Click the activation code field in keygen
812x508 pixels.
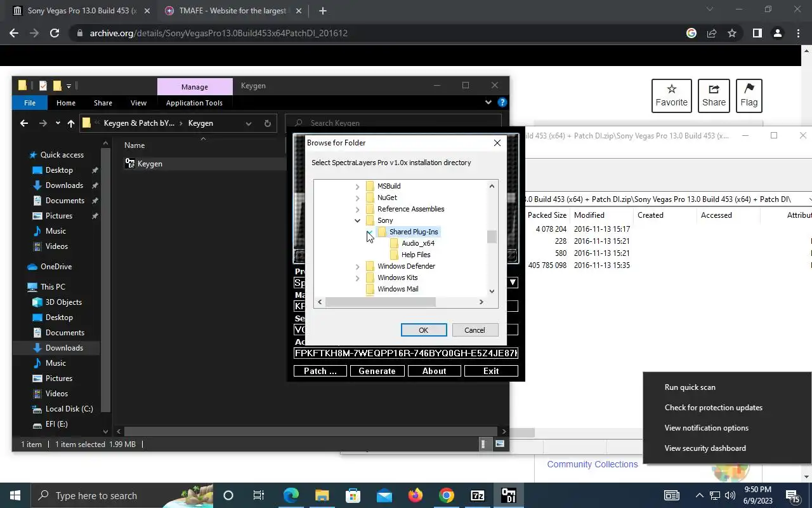tap(406, 353)
